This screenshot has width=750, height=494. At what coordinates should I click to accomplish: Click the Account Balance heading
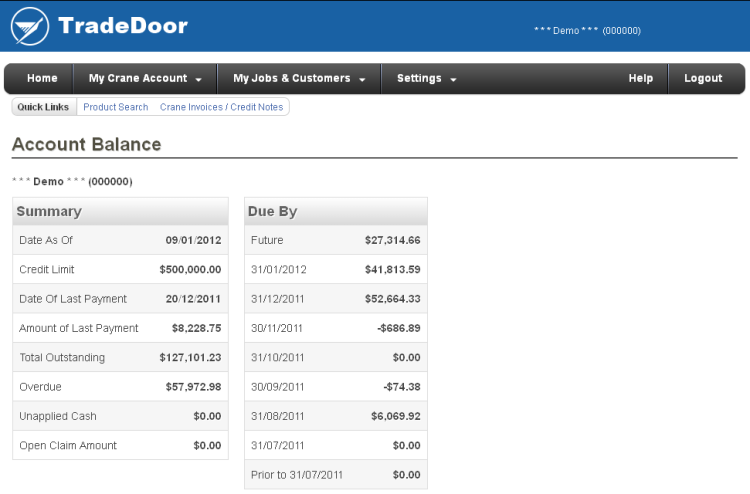coord(87,144)
